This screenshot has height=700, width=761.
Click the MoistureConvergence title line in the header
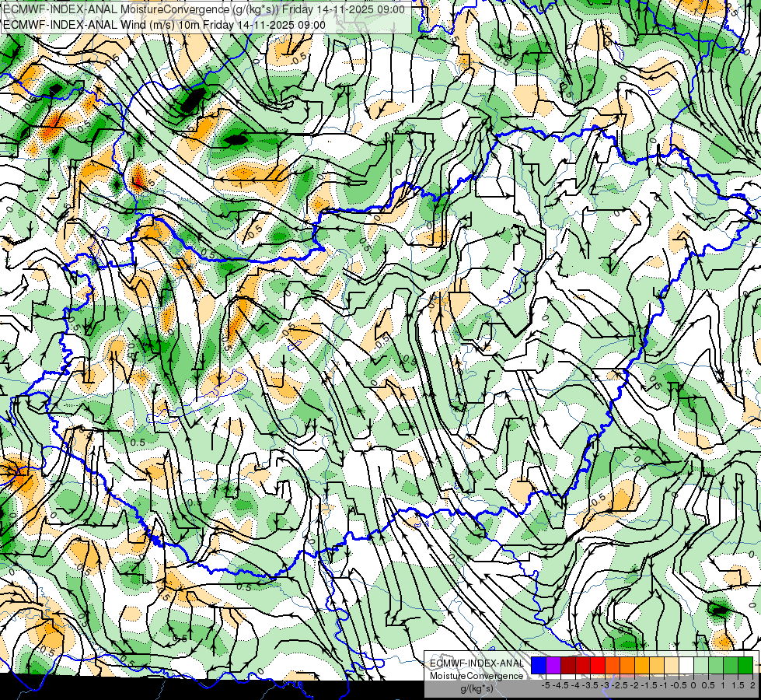(204, 9)
